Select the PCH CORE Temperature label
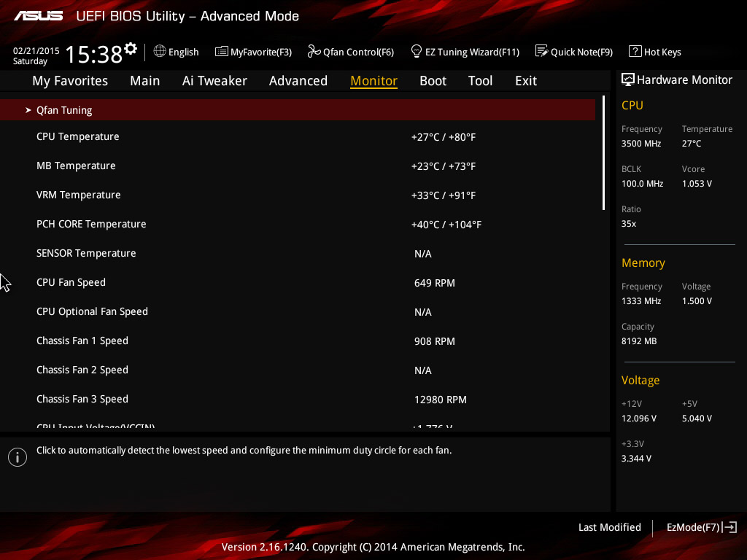Image resolution: width=747 pixels, height=560 pixels. pos(91,224)
